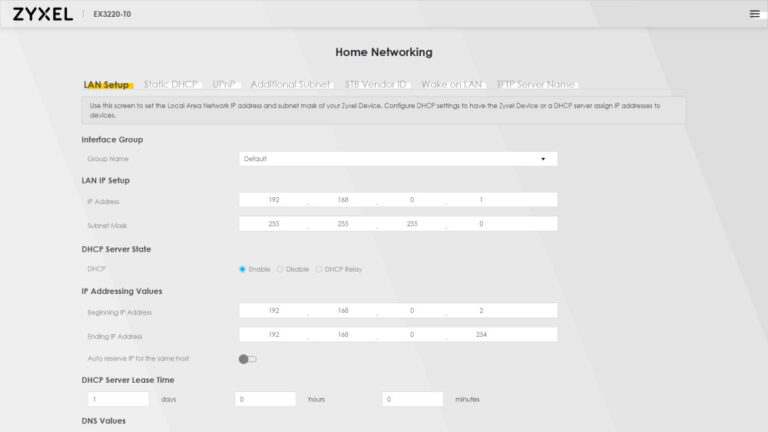Click the first octet of Subnet Mask
This screenshot has height=432, width=768.
coord(274,224)
